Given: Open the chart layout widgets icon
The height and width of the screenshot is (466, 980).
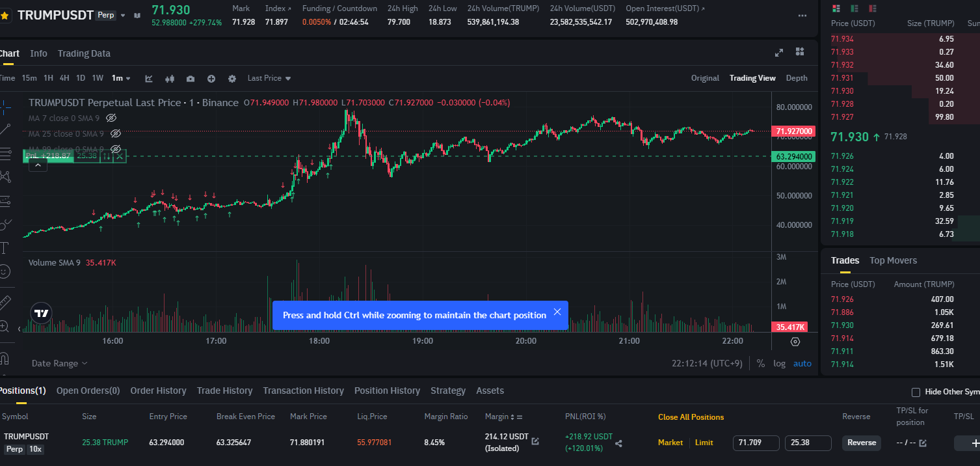Looking at the screenshot, I should (800, 52).
